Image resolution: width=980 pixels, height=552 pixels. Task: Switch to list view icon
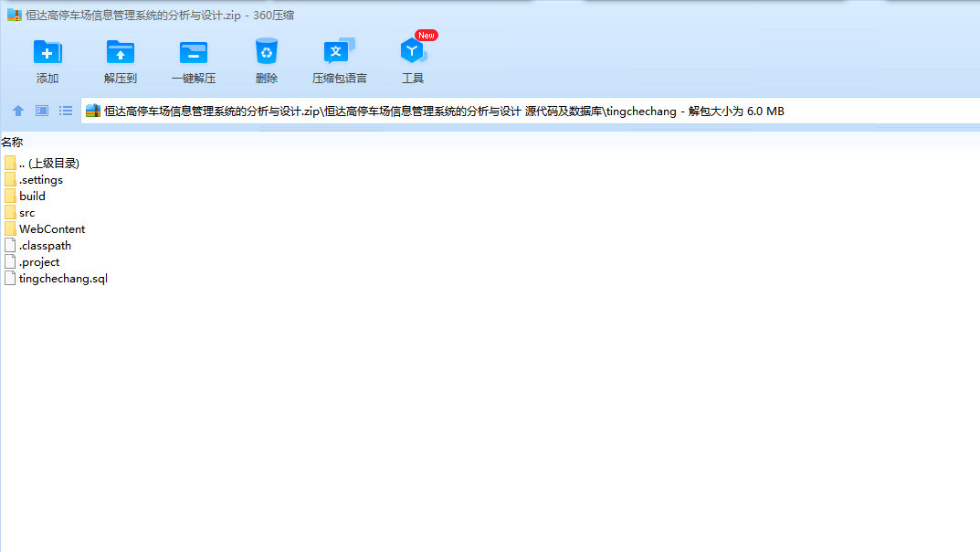[x=66, y=111]
